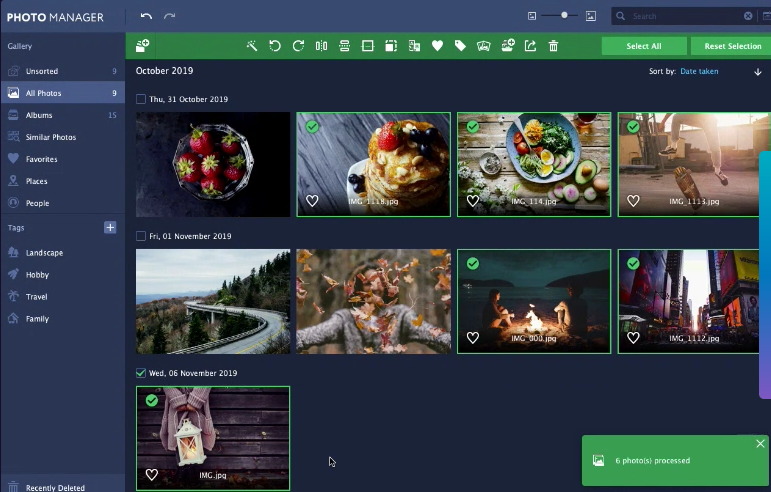The image size is (771, 492).
Task: Rotate selected photos clockwise
Action: pos(298,46)
